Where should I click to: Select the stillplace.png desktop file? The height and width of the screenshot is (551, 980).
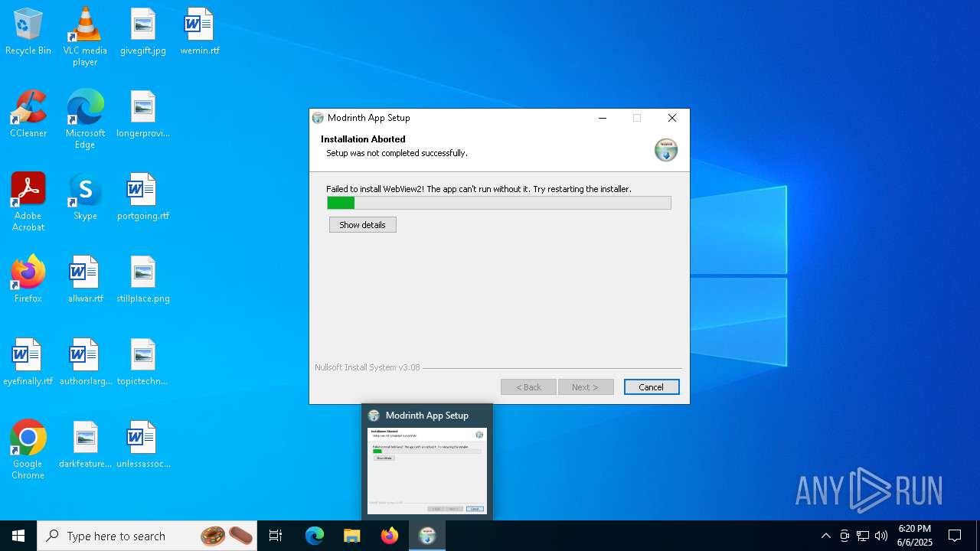pos(143,279)
